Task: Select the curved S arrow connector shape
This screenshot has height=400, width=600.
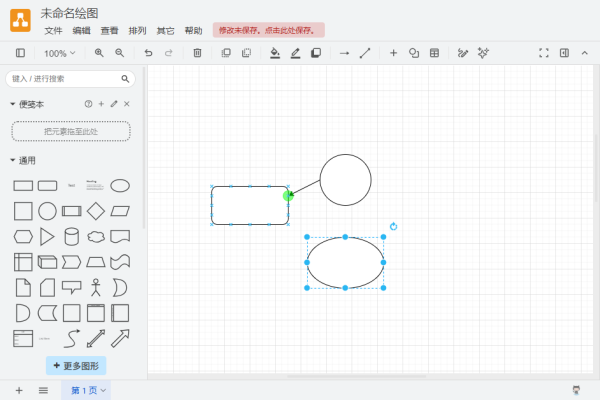Action: pos(72,338)
